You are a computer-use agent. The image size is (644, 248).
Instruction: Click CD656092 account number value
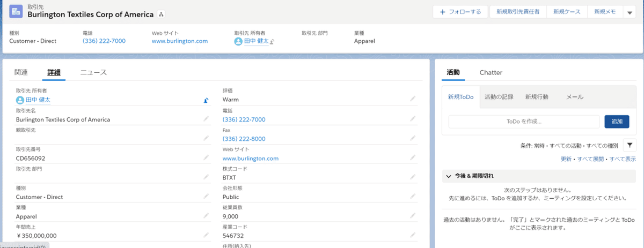tap(31, 159)
